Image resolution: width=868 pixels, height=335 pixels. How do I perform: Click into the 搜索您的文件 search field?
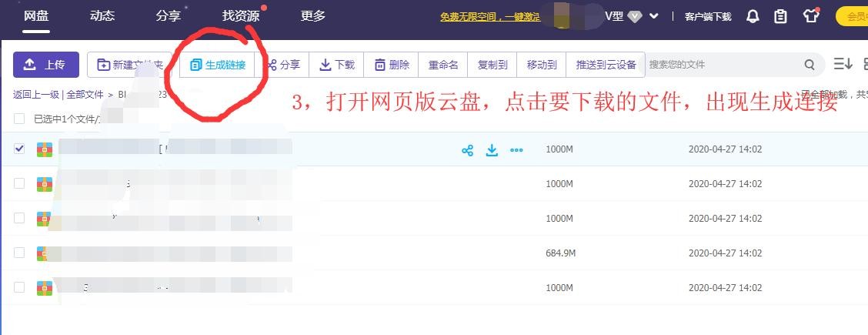coord(719,65)
